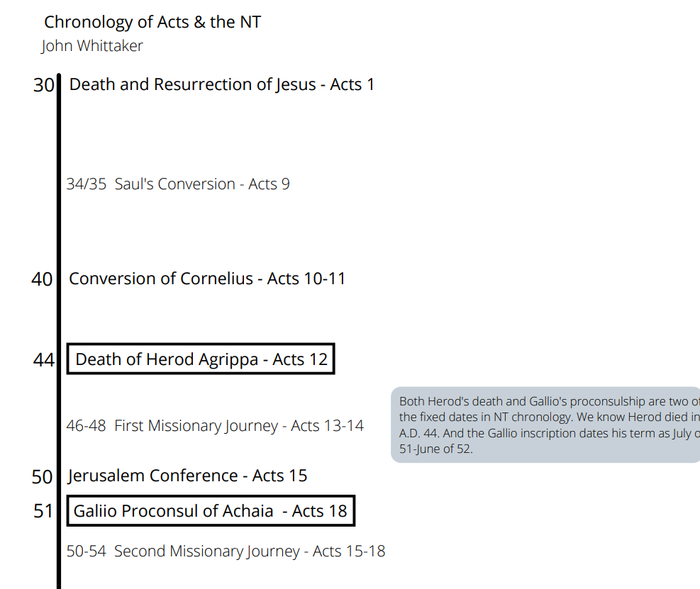Click the year 30 timeline marker
The image size is (700, 589).
click(43, 85)
